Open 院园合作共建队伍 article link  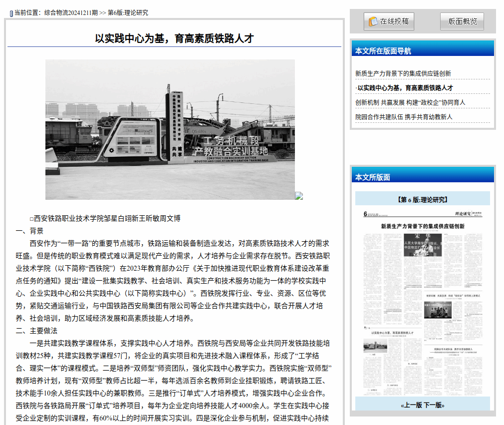click(403, 117)
